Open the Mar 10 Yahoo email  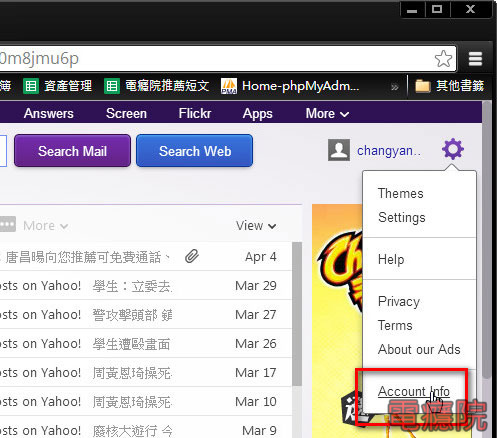point(146,402)
